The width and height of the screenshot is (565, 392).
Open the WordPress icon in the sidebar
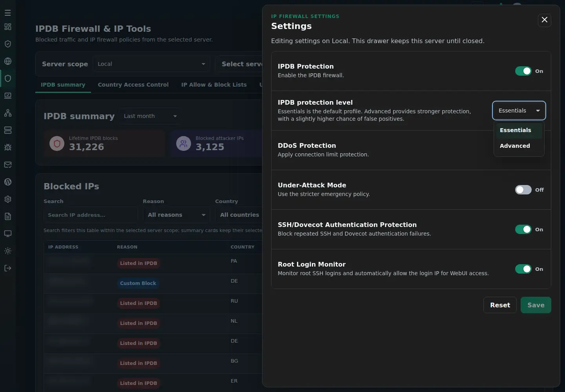tap(8, 182)
